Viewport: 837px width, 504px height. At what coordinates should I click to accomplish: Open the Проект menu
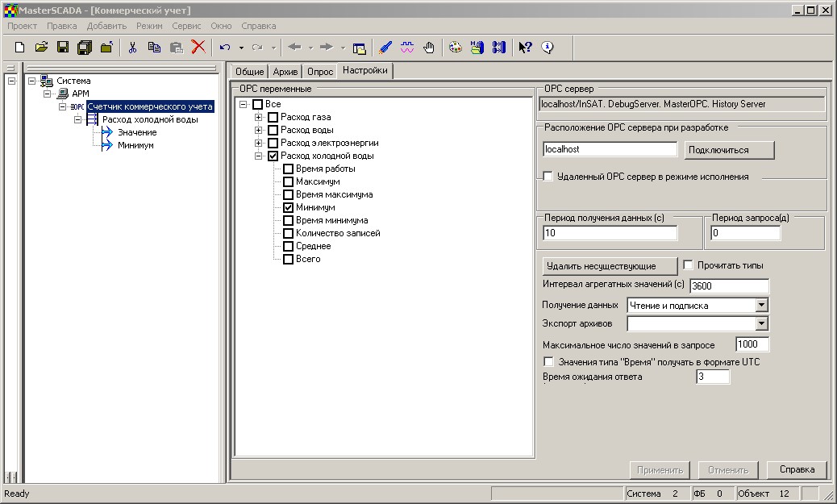(x=23, y=26)
